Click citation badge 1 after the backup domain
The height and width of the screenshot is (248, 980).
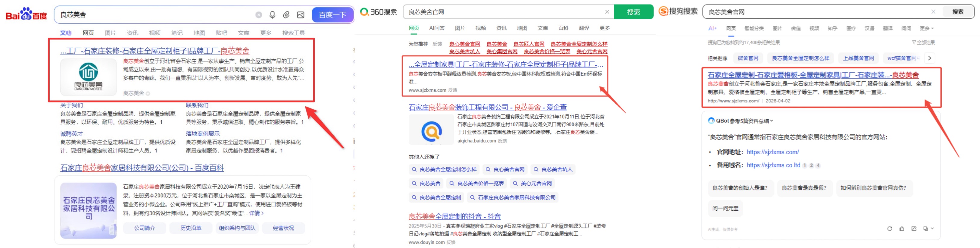pos(805,165)
